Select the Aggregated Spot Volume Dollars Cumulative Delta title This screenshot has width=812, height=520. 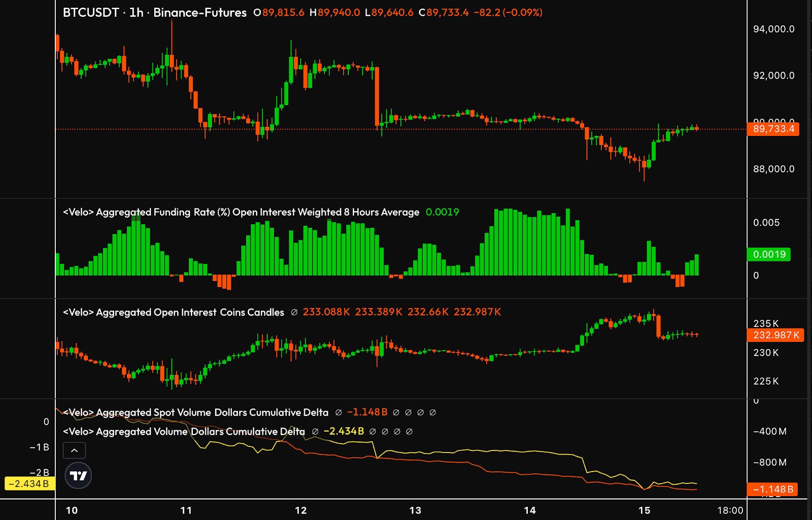195,412
